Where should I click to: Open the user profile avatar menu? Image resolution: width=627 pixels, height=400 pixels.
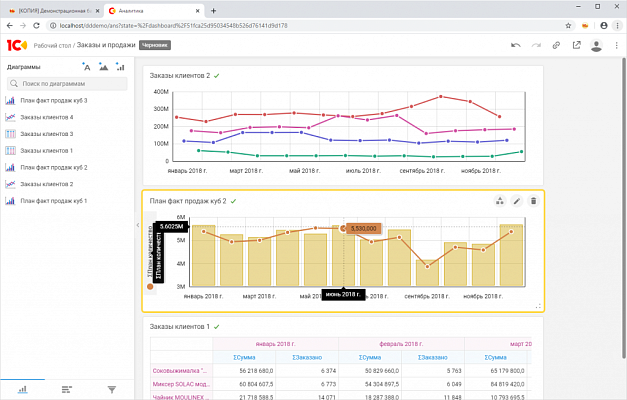point(597,45)
